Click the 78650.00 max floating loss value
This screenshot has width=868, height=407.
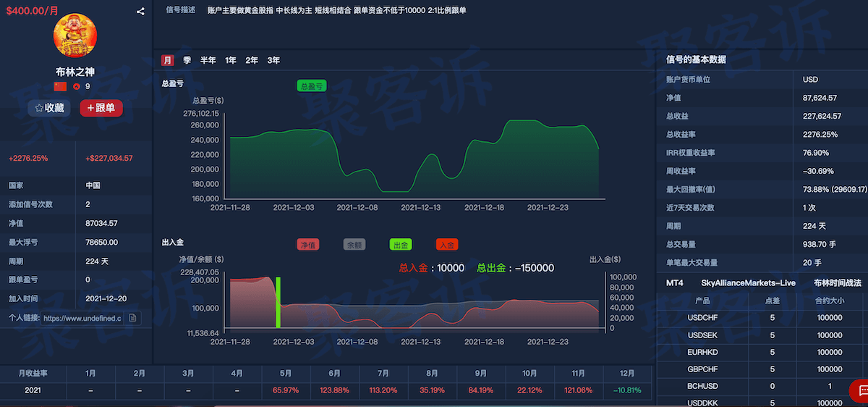pyautogui.click(x=101, y=242)
